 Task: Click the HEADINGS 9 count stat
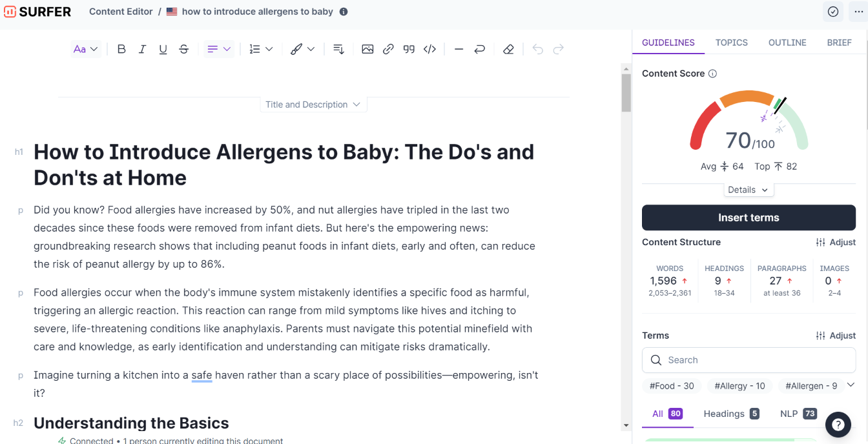[724, 281]
